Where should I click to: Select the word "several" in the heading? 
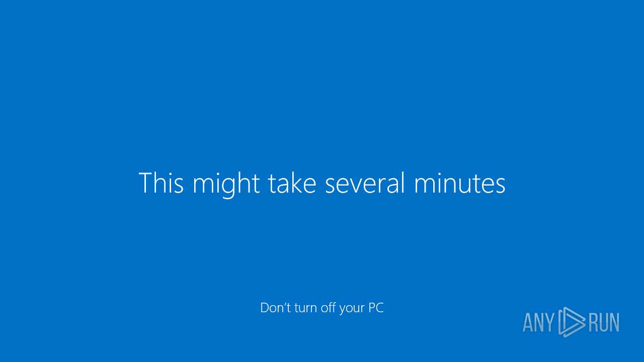(365, 183)
